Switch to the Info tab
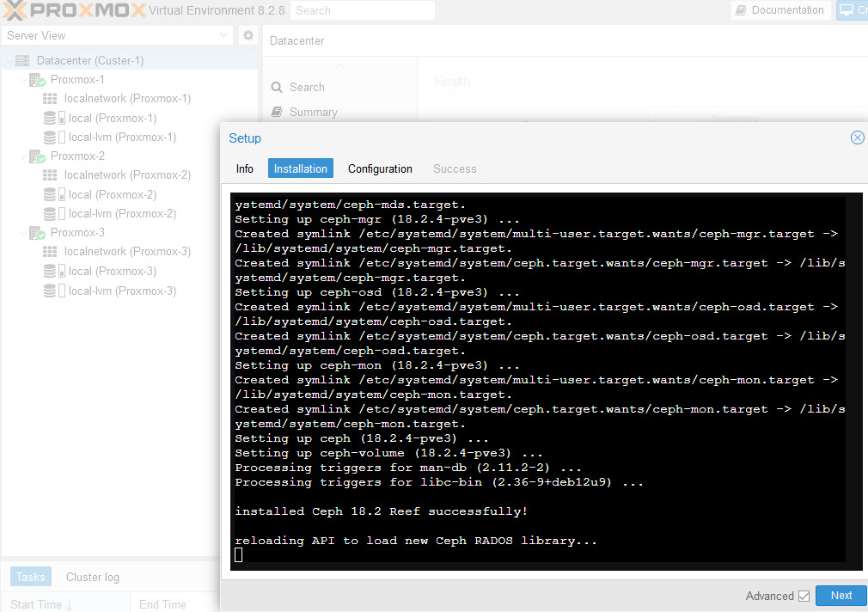This screenshot has height=612, width=868. [245, 168]
